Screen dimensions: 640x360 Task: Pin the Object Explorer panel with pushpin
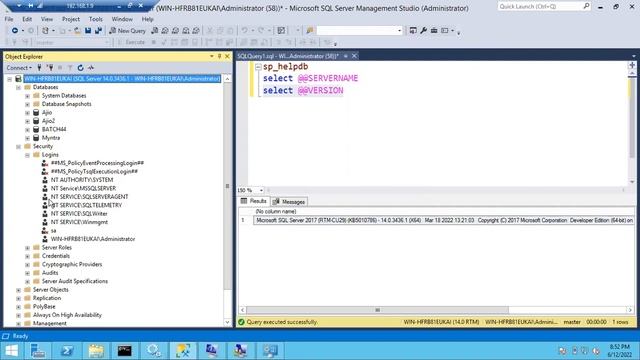pos(219,56)
